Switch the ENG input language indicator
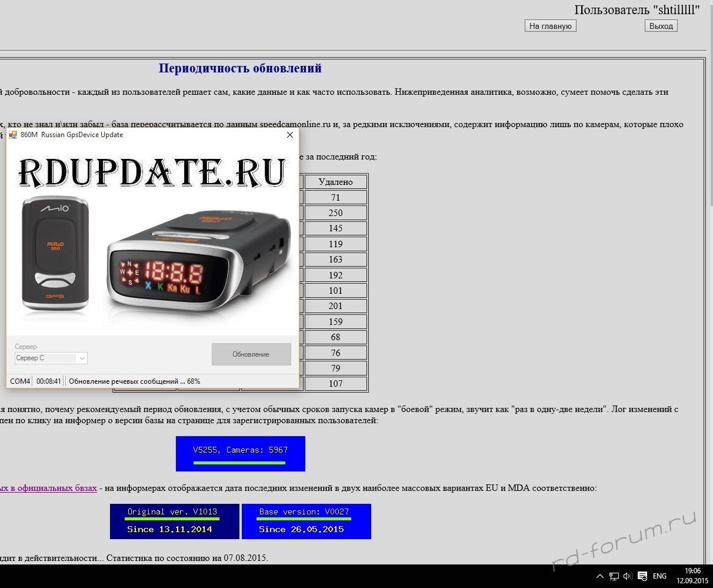Image resolution: width=713 pixels, height=588 pixels. point(660,576)
